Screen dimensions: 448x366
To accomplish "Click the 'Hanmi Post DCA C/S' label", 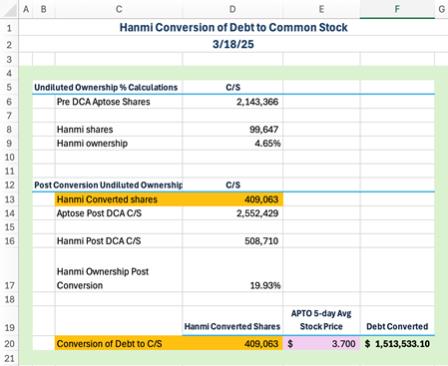I will (x=119, y=241).
